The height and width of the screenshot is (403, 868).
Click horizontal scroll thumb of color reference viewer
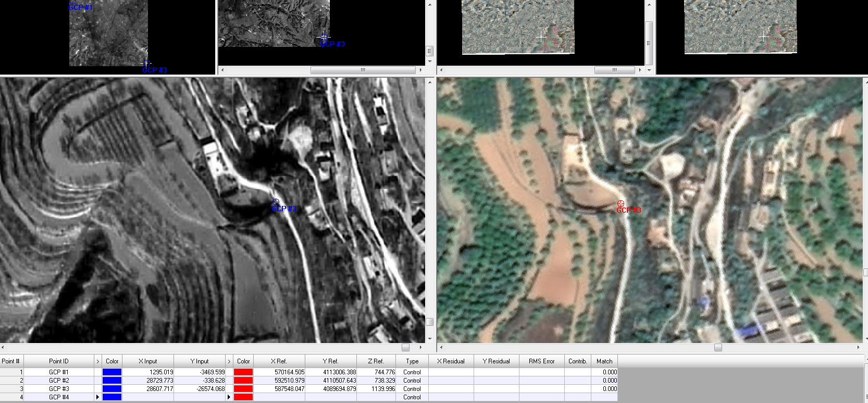coord(718,347)
